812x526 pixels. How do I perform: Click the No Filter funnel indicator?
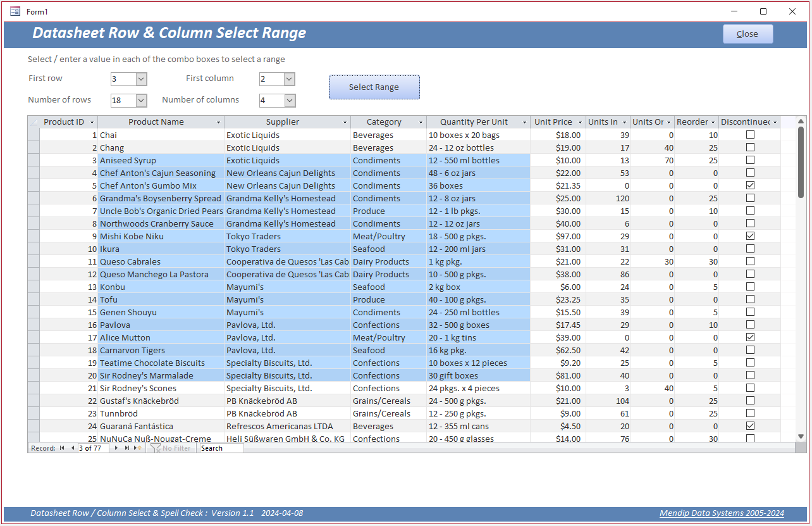pos(171,448)
